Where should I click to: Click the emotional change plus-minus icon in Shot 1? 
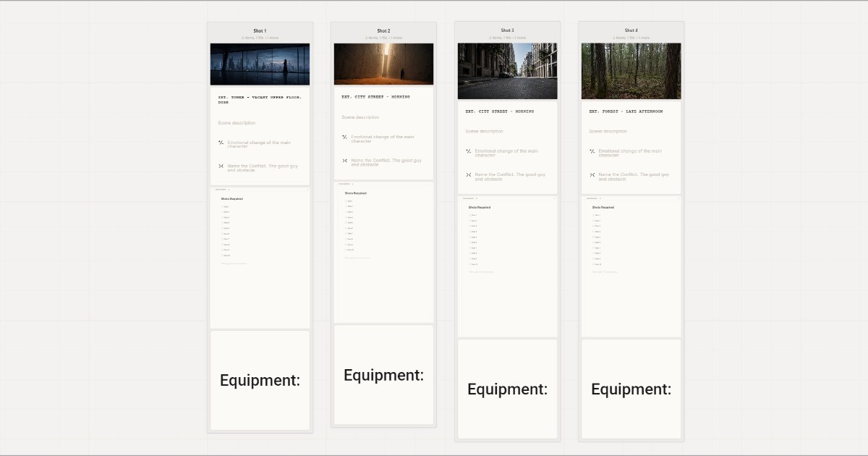[221, 143]
